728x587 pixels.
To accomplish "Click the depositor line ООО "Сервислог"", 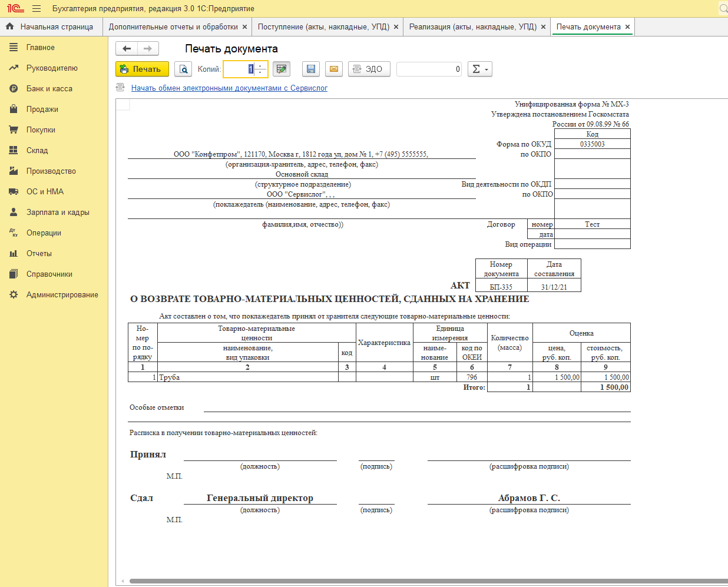I will point(300,194).
